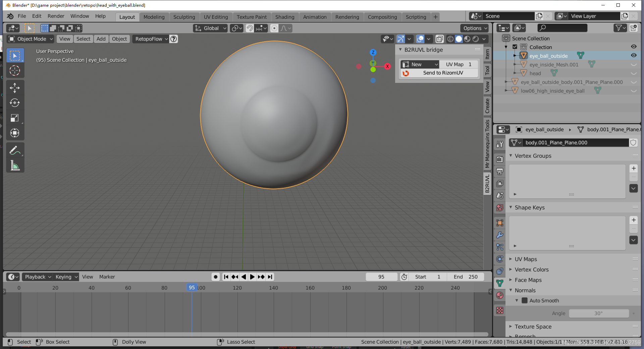Click the Keying popover button
Screen dimensions: 644x349
[66, 277]
